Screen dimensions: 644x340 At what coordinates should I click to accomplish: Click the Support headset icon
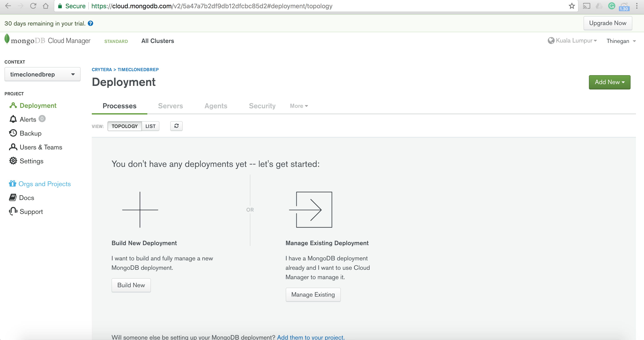[13, 211]
